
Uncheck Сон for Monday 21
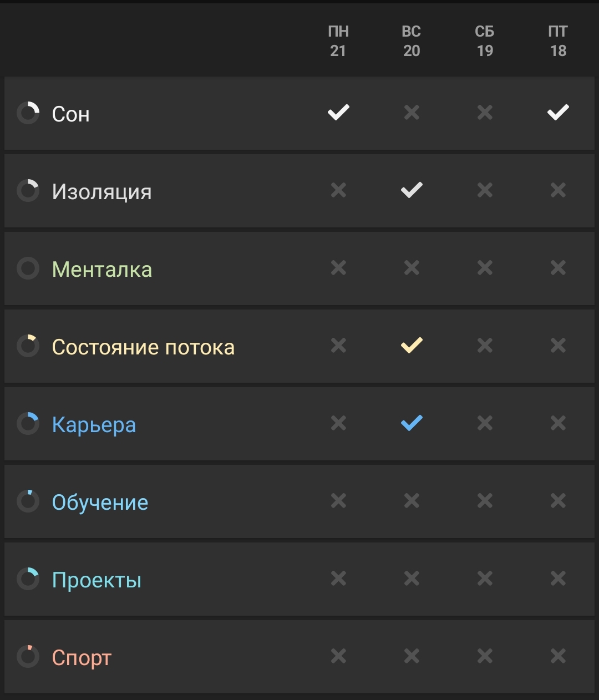pos(338,113)
